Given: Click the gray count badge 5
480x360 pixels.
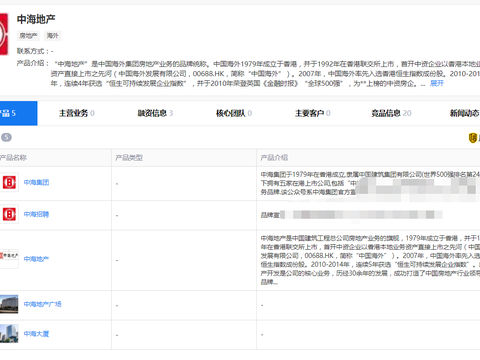Looking at the screenshot, I should click(x=6, y=137).
